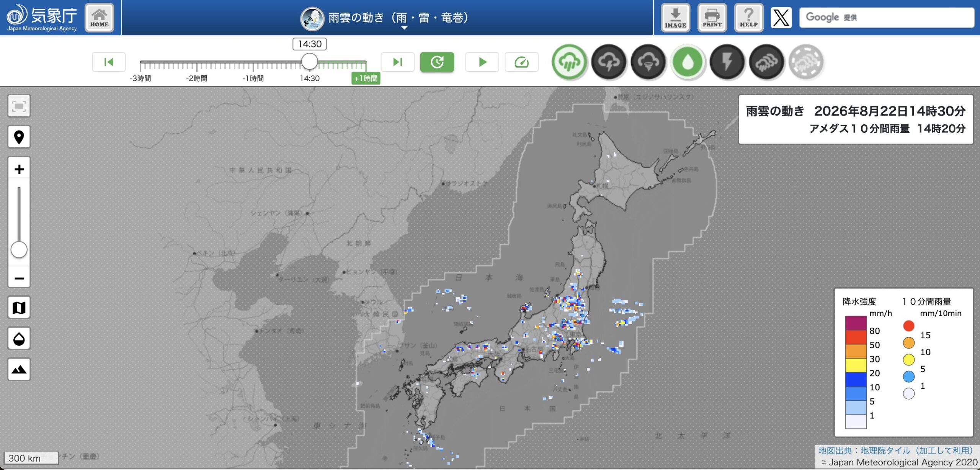
Task: Toggle the rain cloud forecast layer
Action: pos(766,62)
